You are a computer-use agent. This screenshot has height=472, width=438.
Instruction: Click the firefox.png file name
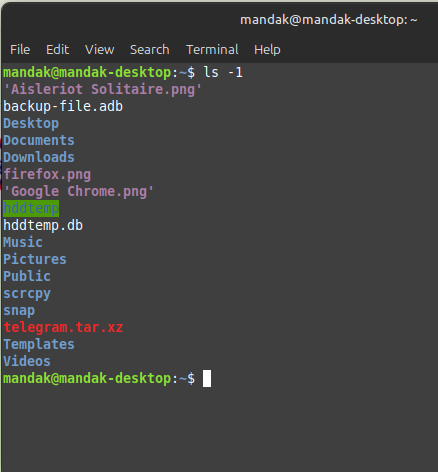coord(47,175)
